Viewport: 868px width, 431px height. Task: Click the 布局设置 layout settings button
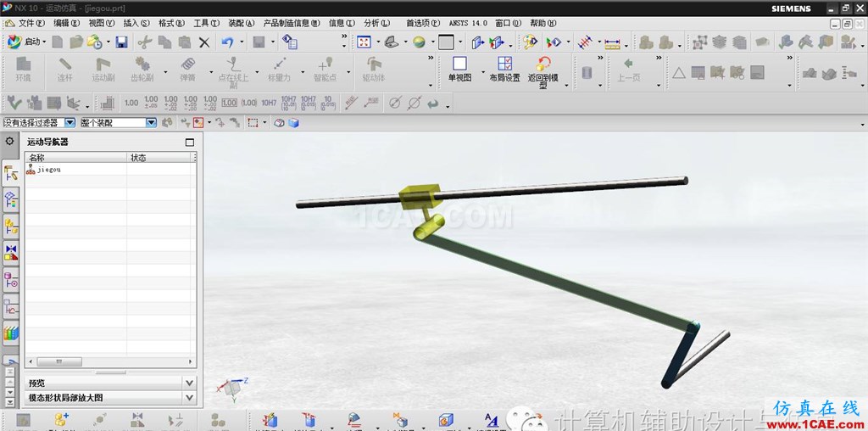tap(505, 70)
